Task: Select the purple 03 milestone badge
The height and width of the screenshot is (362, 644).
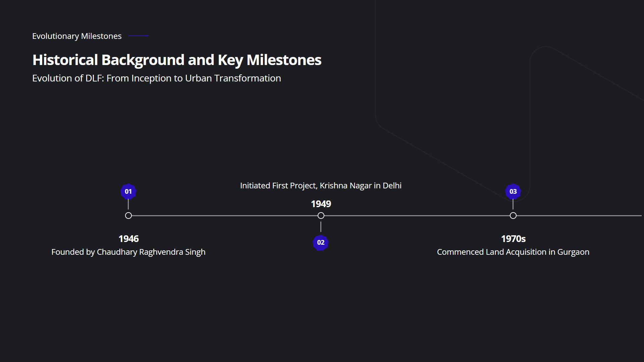Action: coord(513,191)
